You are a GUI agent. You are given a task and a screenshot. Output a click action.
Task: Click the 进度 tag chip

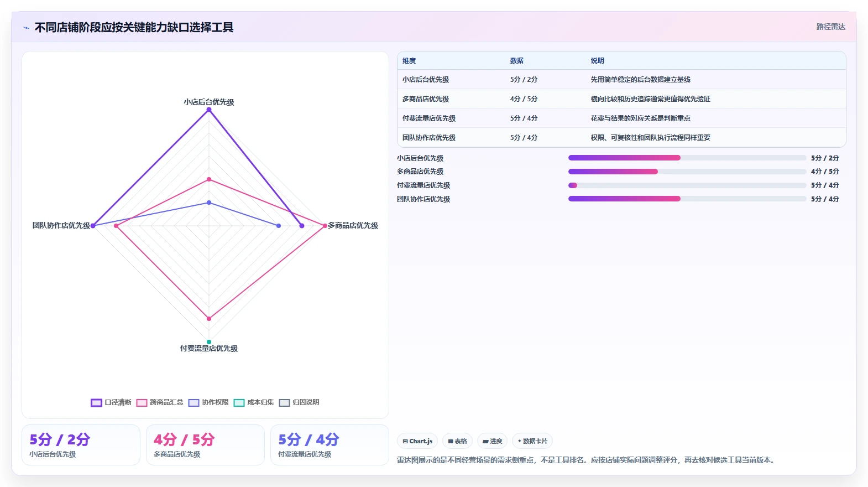(492, 441)
